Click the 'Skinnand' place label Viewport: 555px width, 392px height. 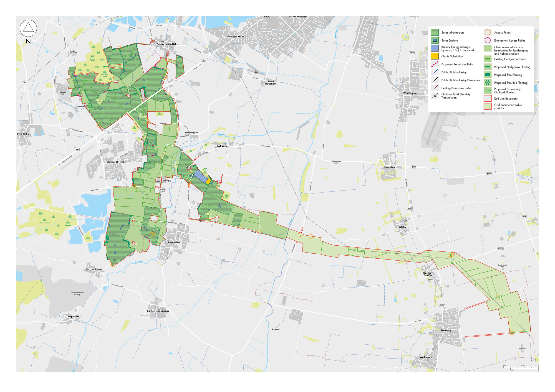tap(275, 329)
